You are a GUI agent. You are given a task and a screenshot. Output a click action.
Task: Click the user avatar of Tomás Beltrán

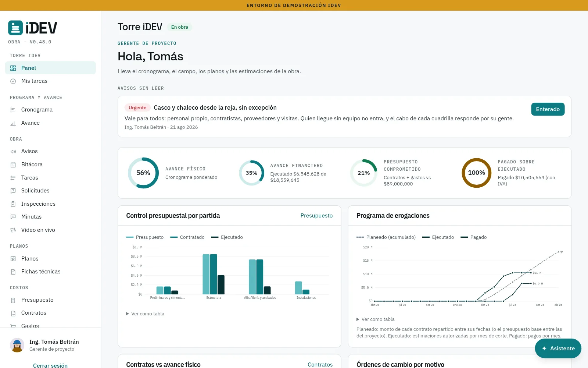[17, 345]
